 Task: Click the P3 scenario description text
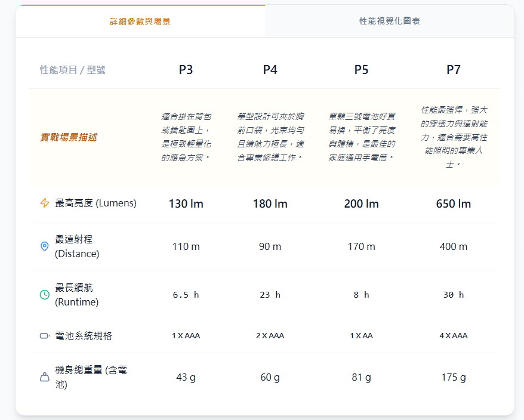[x=186, y=137]
